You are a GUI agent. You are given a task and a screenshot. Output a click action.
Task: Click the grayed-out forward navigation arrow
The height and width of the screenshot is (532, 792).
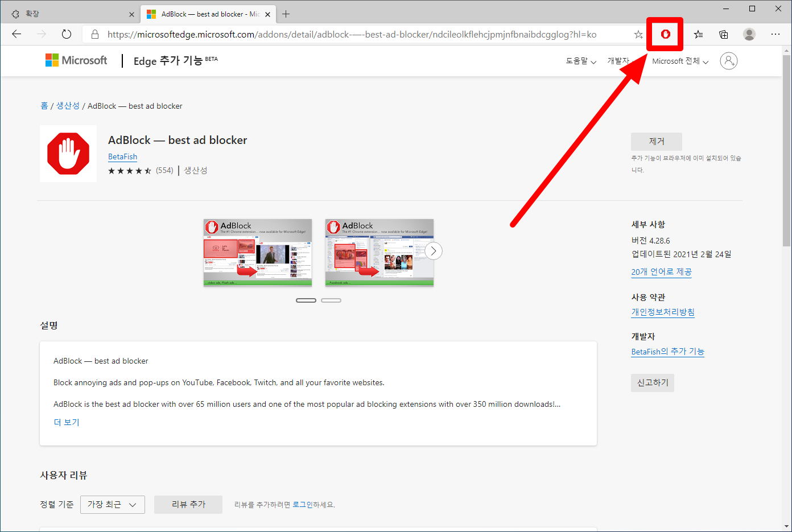[42, 34]
